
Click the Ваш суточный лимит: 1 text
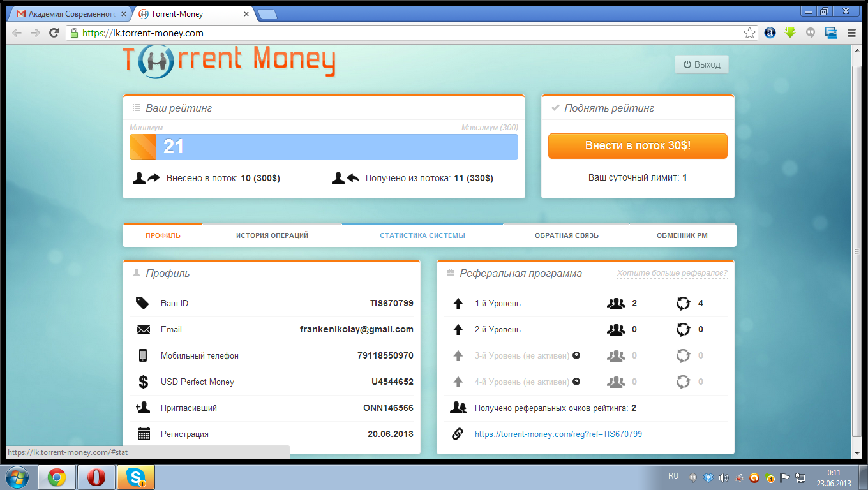[638, 177]
